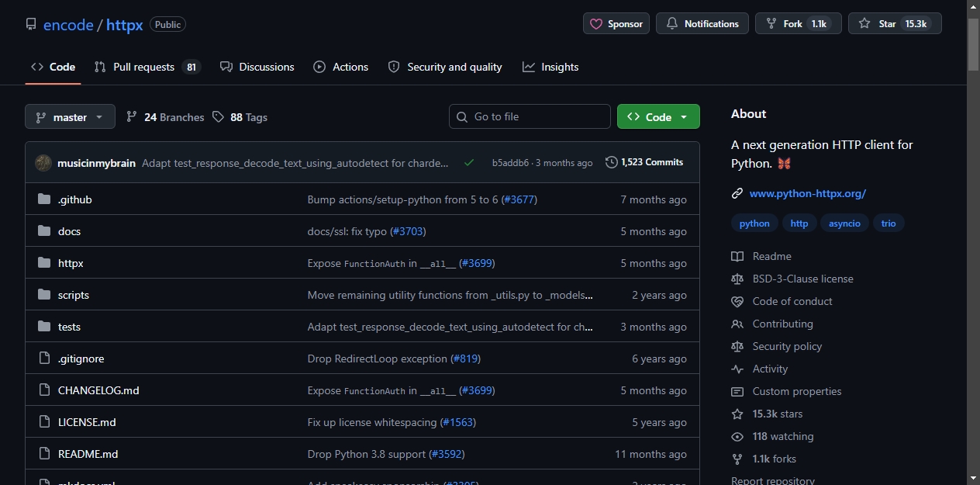The width and height of the screenshot is (980, 485).
Task: Click the Star icon in the header
Action: coord(864,24)
